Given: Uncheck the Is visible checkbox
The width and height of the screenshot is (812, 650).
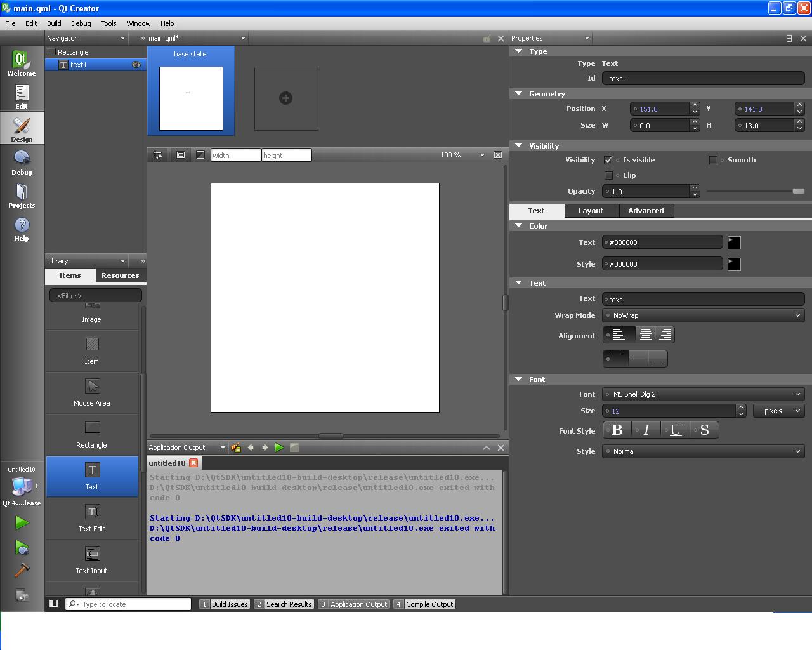Looking at the screenshot, I should pyautogui.click(x=608, y=160).
